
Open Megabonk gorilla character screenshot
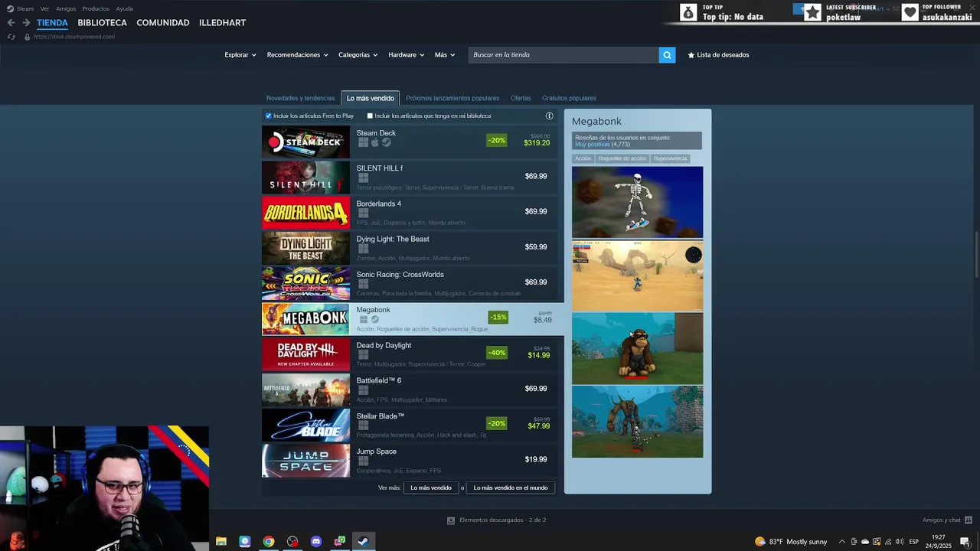point(637,348)
